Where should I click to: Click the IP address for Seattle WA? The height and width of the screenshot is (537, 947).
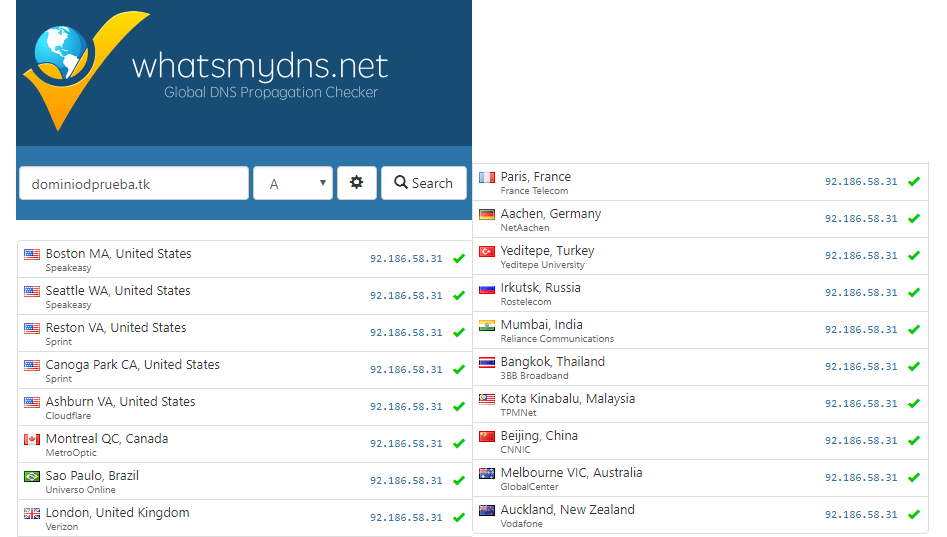[405, 296]
